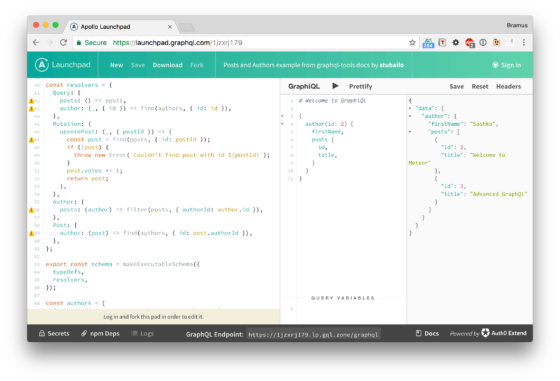Image resolution: width=560 pixels, height=381 pixels.
Task: Expand the Query Variables panel
Action: tap(343, 298)
